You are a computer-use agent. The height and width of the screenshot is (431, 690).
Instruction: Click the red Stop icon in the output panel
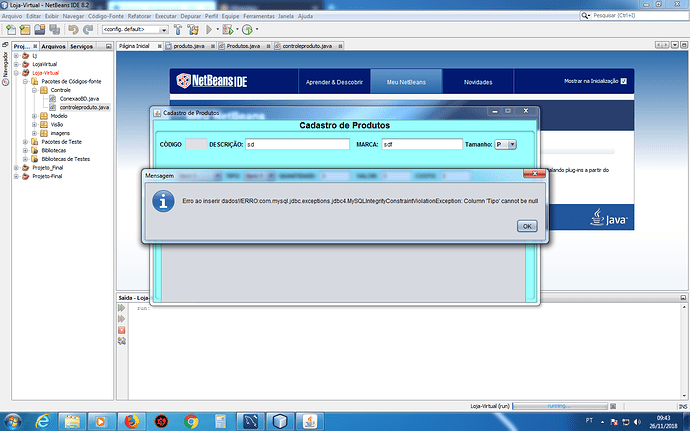click(122, 330)
